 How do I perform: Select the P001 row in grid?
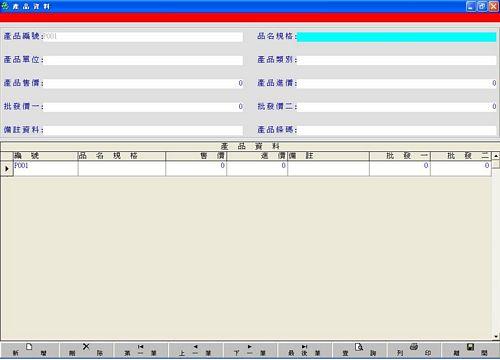(252, 168)
